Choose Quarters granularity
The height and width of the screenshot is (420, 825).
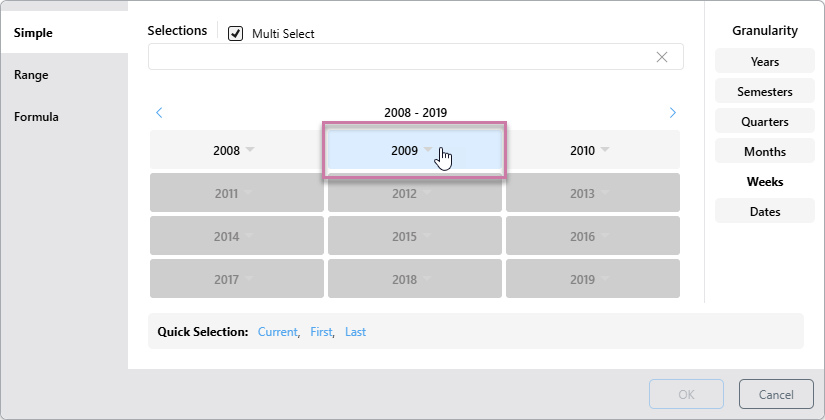coord(764,122)
